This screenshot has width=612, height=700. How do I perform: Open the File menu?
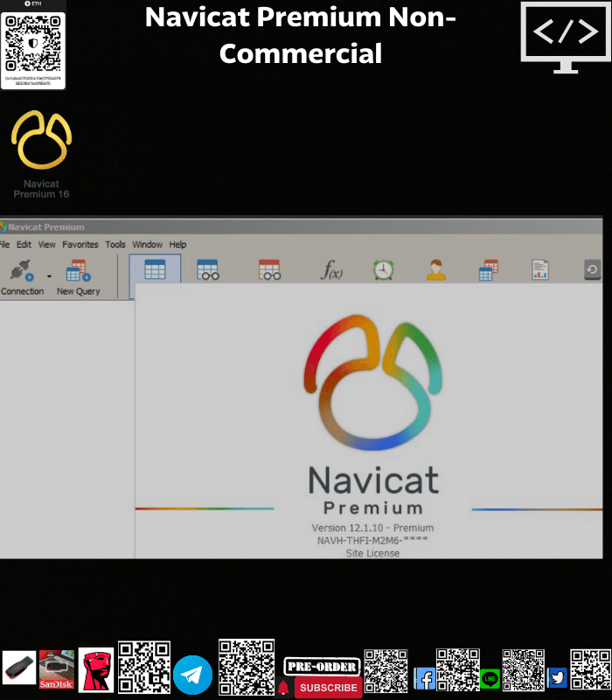point(5,245)
